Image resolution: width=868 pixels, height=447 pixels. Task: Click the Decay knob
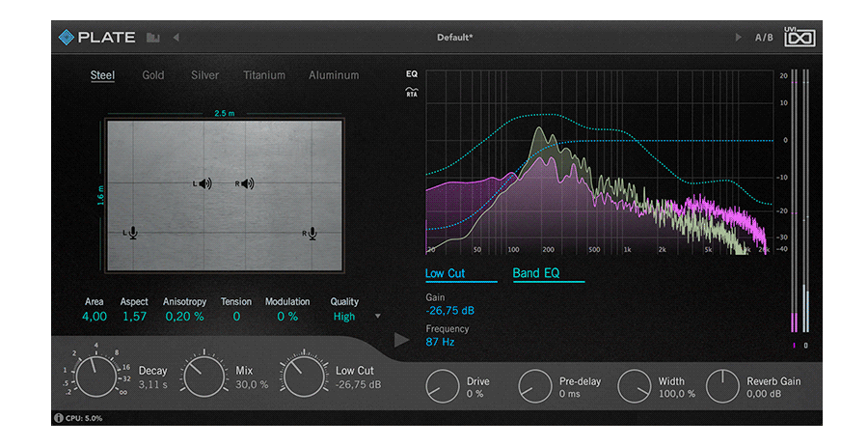pos(95,377)
